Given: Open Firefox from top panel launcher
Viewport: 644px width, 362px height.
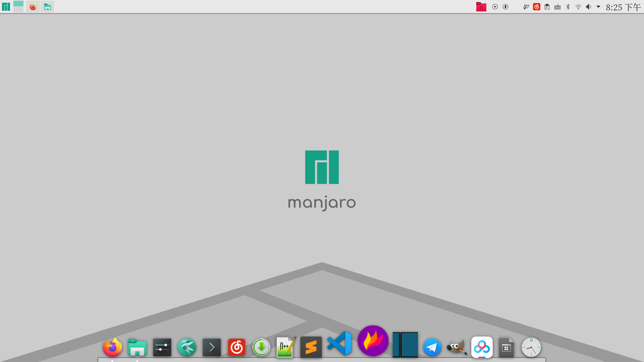Looking at the screenshot, I should click(33, 7).
